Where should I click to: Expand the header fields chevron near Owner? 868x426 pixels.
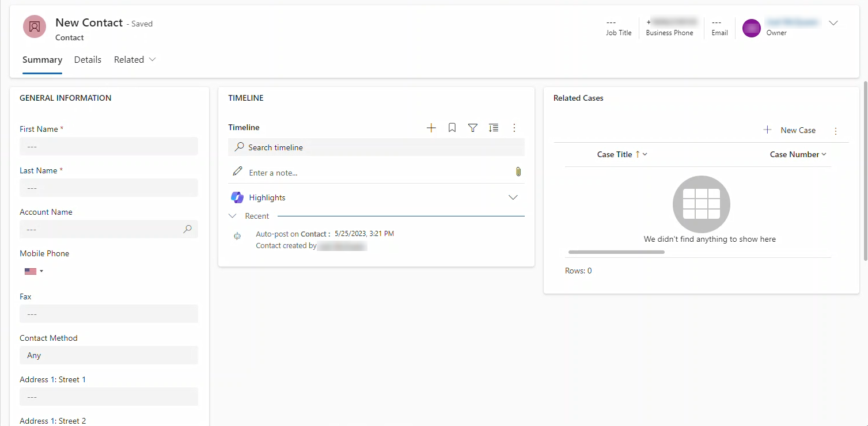coord(833,23)
